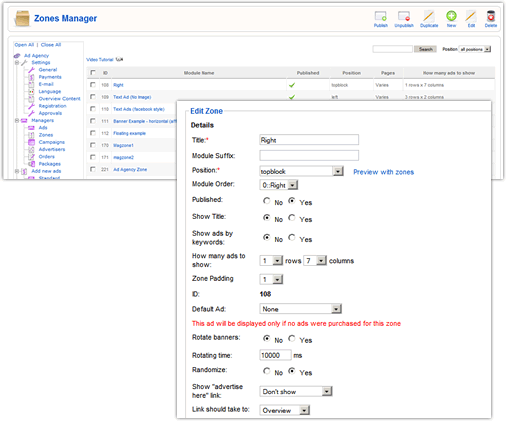Click the Video Tutorial camera icon
The height and width of the screenshot is (421, 506).
pos(119,59)
